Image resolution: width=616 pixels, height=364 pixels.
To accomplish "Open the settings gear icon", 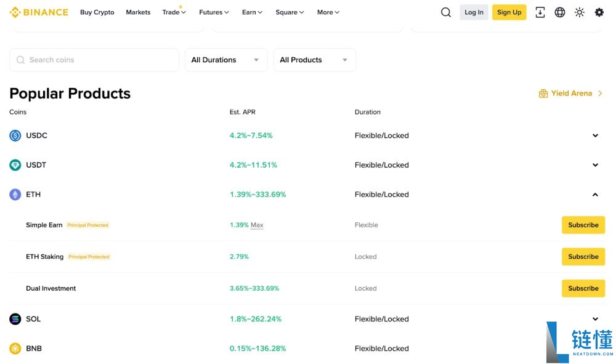I will click(599, 12).
